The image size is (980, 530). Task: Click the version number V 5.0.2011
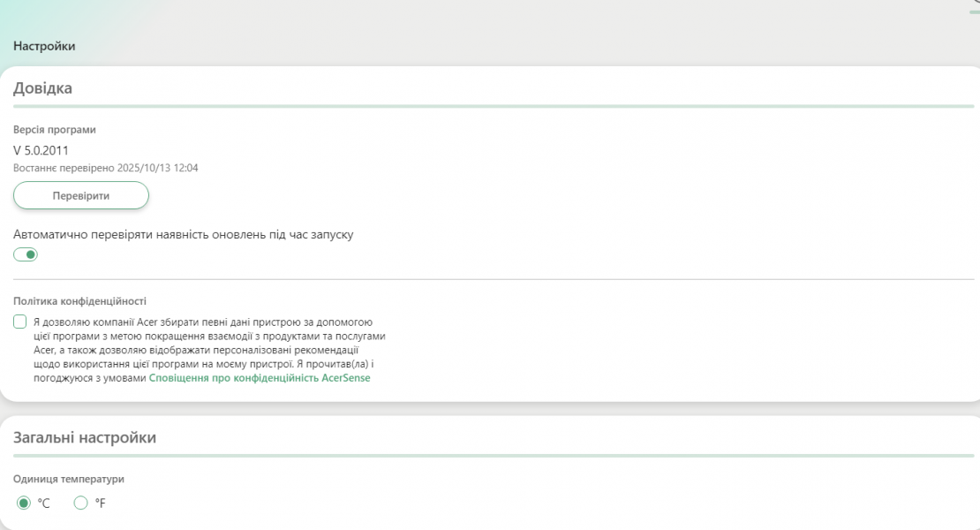tap(41, 150)
